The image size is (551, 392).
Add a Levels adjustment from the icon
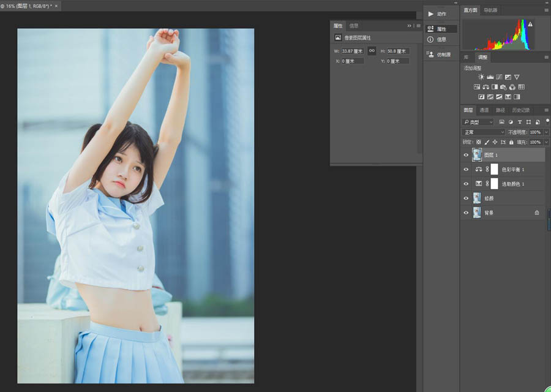coord(490,77)
